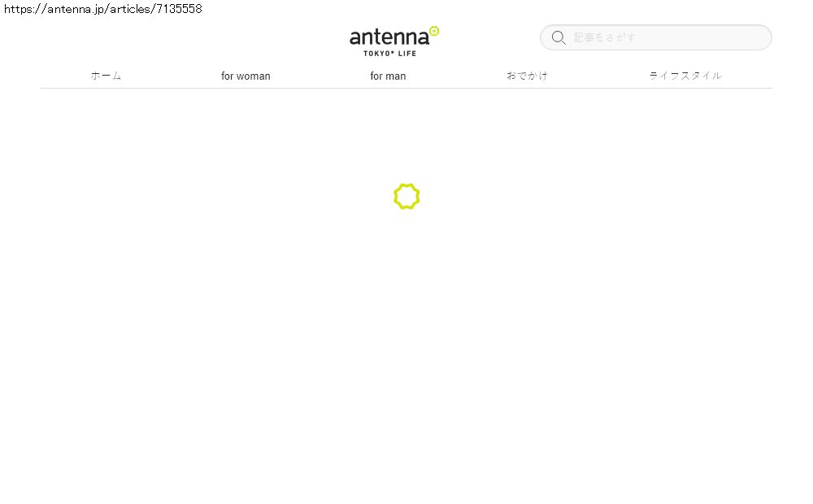The height and width of the screenshot is (504, 813).
Task: Open the ライフスタイル section
Action: pos(685,76)
